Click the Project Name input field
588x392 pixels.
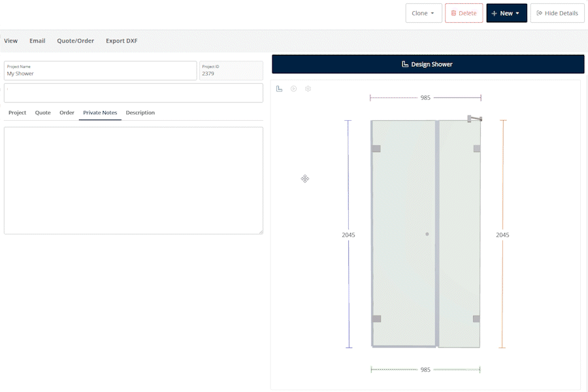pyautogui.click(x=100, y=74)
